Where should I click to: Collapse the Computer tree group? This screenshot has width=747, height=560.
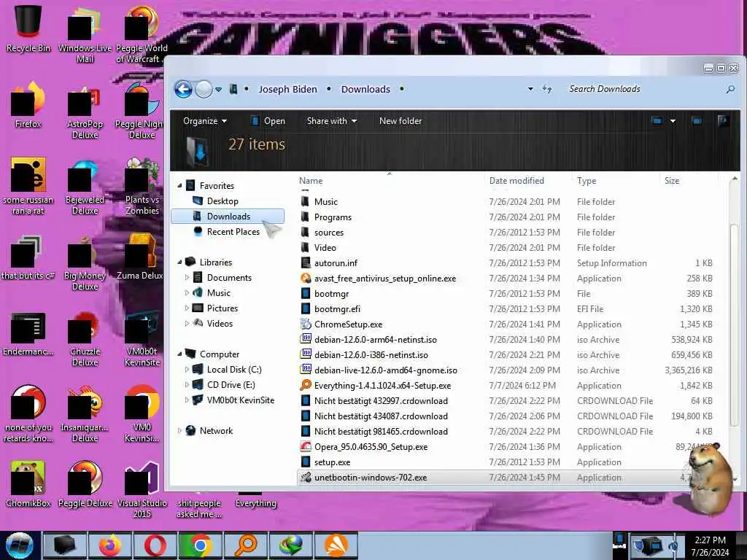click(179, 354)
